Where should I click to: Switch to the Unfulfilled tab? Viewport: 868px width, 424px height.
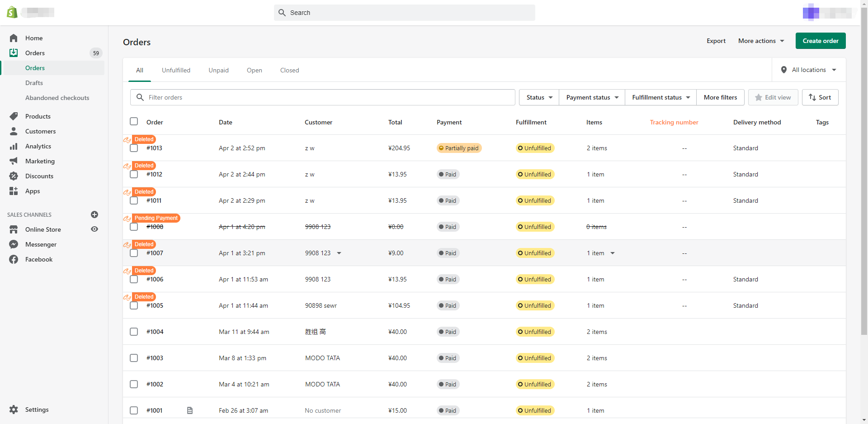(176, 70)
